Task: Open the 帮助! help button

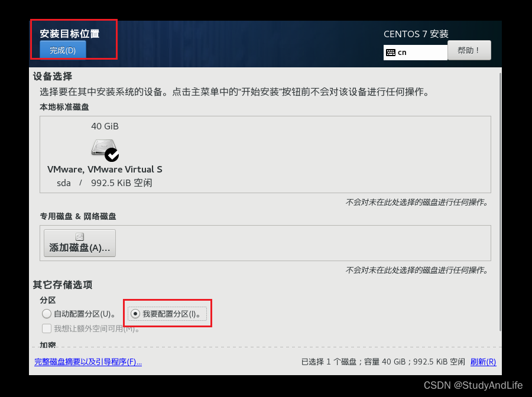Action: [469, 50]
